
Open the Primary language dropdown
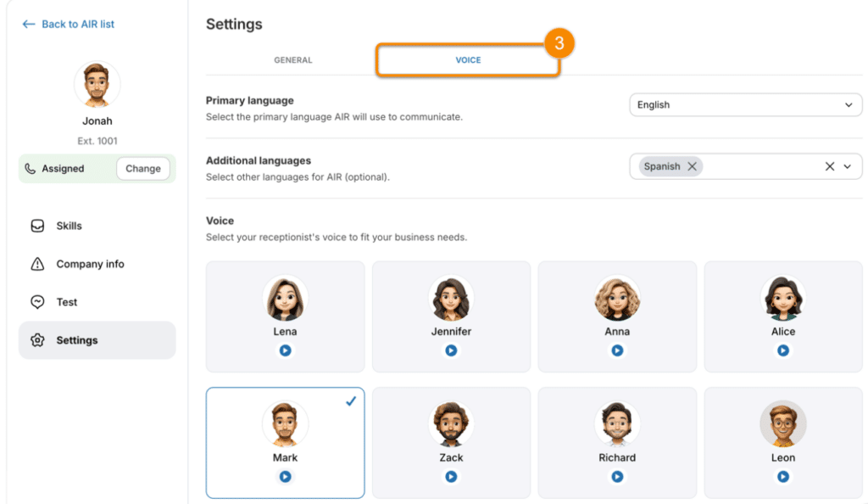pos(744,104)
